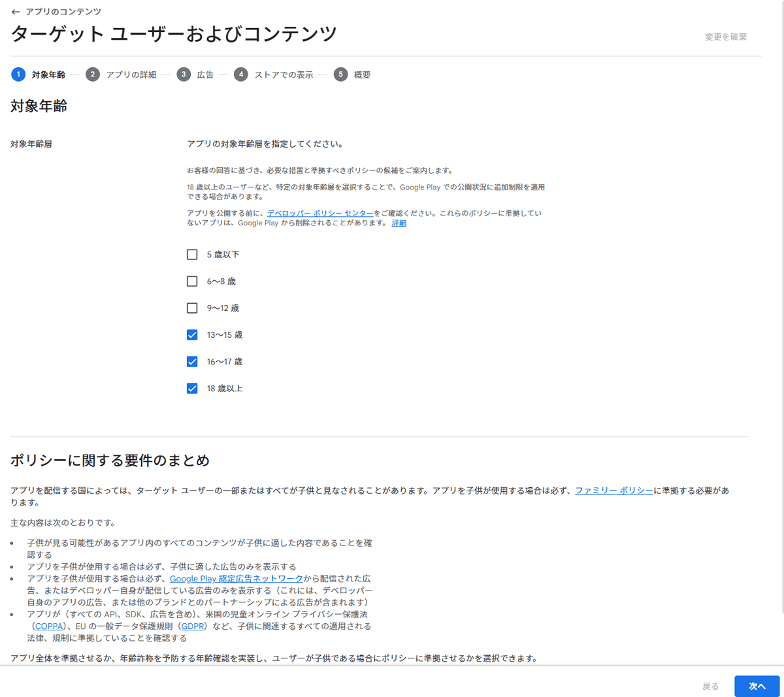Select step 3 circle for 広告
This screenshot has height=697, width=784.
point(184,74)
